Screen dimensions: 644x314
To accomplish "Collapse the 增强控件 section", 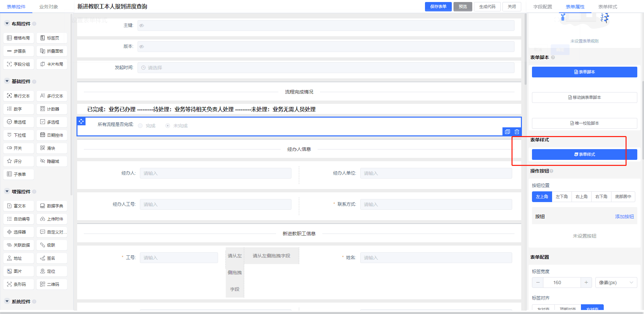I will click(7, 192).
